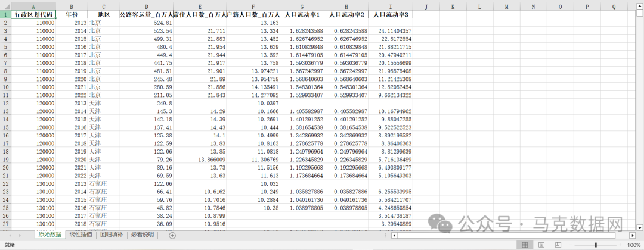Select row 12 header
The width and height of the screenshot is (644, 250).
coord(5,103)
